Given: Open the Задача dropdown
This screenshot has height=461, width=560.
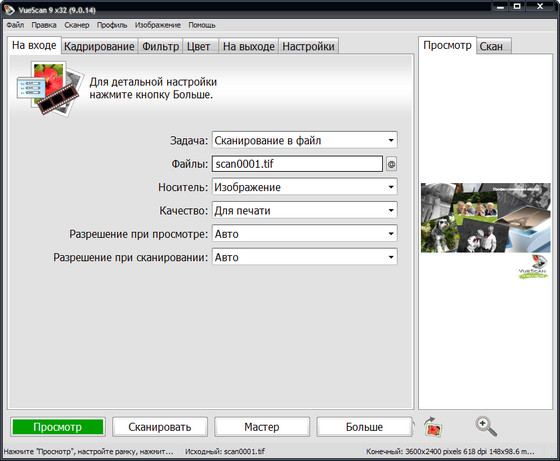Looking at the screenshot, I should pyautogui.click(x=305, y=140).
